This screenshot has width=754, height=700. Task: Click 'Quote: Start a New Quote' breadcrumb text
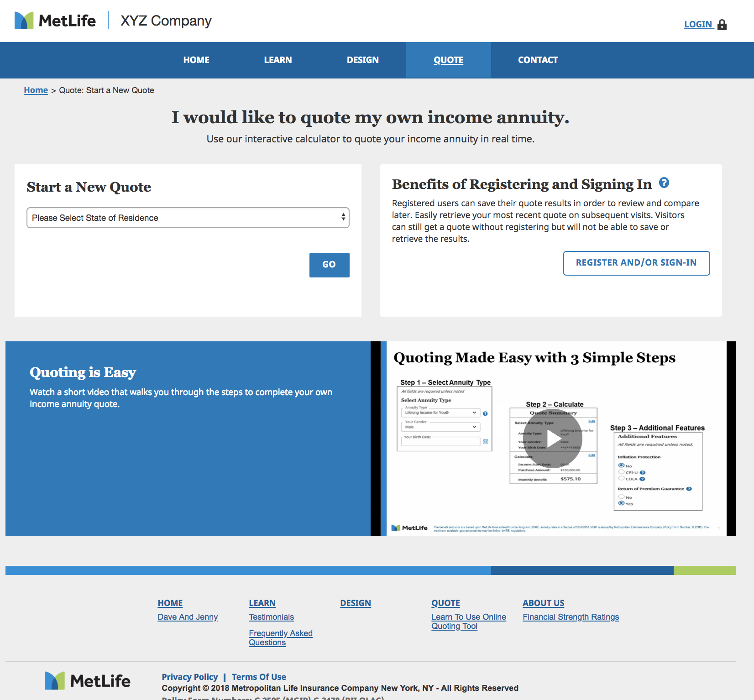coord(107,90)
